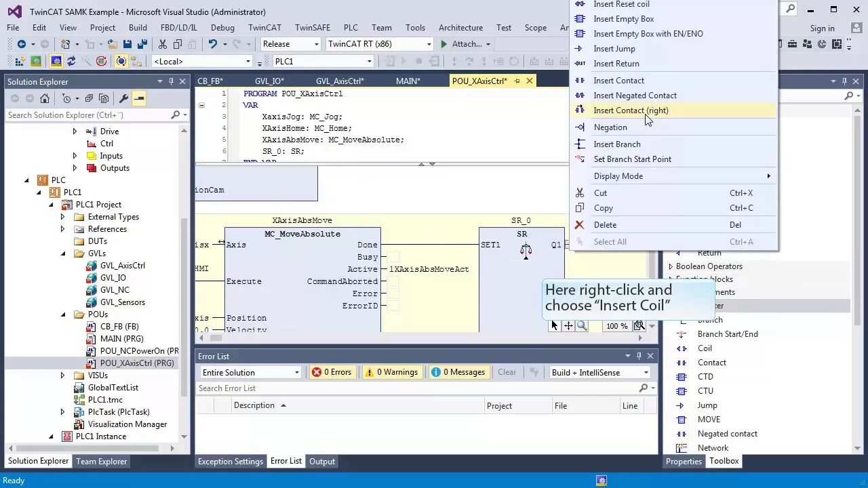Expand Boolean Operators in the Toolbox
This screenshot has height=488, width=868.
[671, 266]
